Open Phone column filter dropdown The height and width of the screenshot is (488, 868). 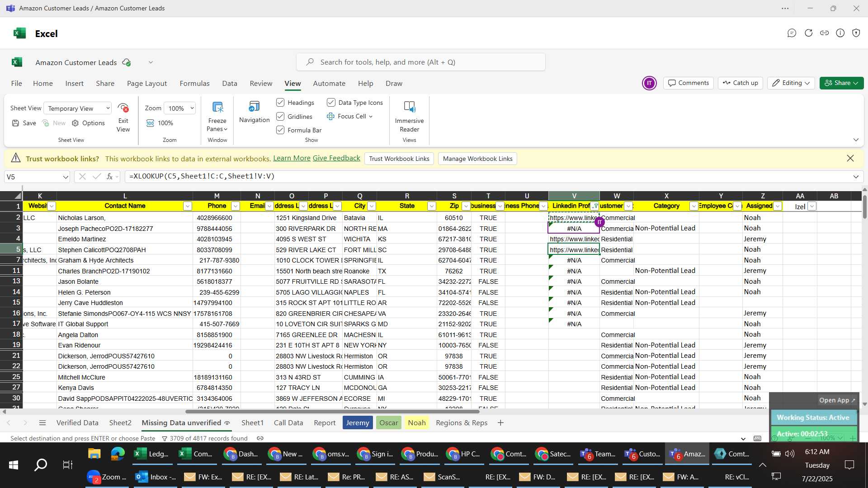click(x=235, y=206)
